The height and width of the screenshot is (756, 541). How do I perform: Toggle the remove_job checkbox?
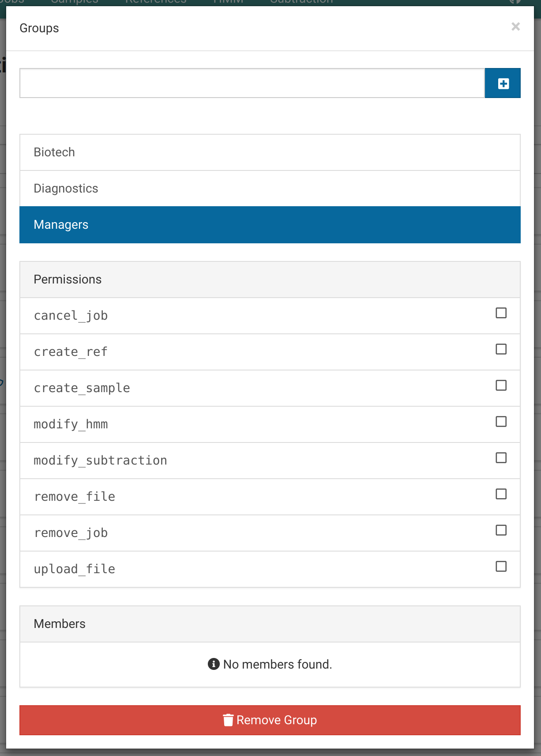500,530
